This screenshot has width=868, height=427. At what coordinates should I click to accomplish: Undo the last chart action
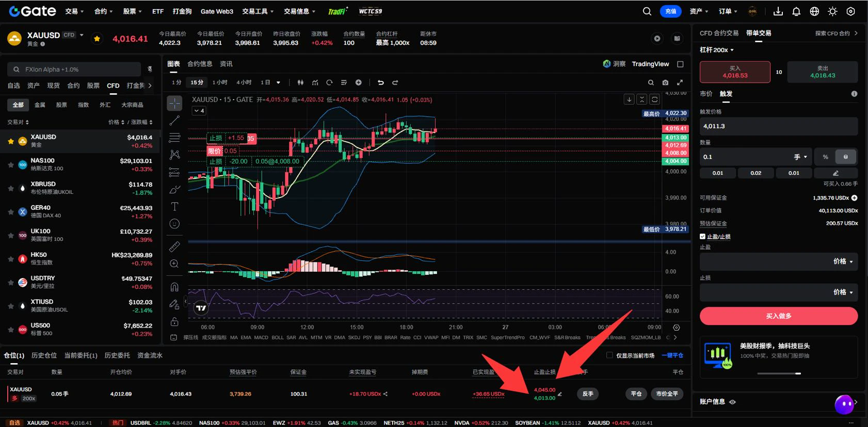(381, 83)
